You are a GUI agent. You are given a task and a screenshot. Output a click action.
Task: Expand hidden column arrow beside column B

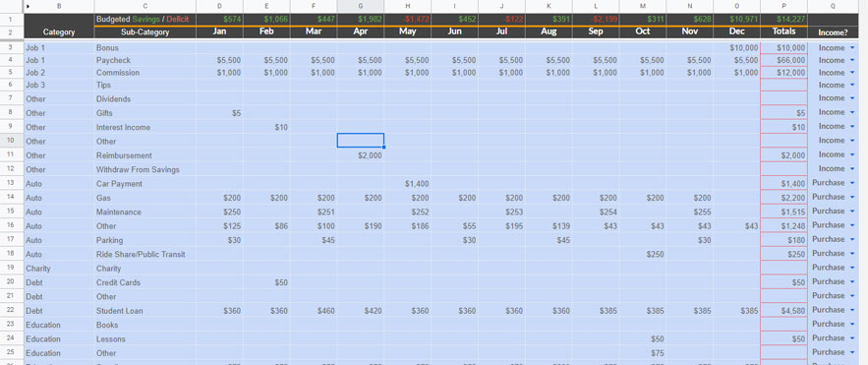point(29,6)
